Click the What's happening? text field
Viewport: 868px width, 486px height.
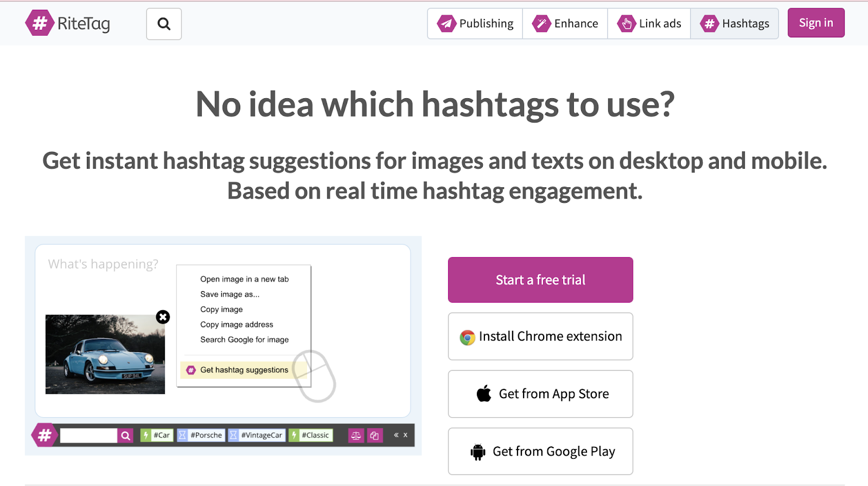(103, 264)
